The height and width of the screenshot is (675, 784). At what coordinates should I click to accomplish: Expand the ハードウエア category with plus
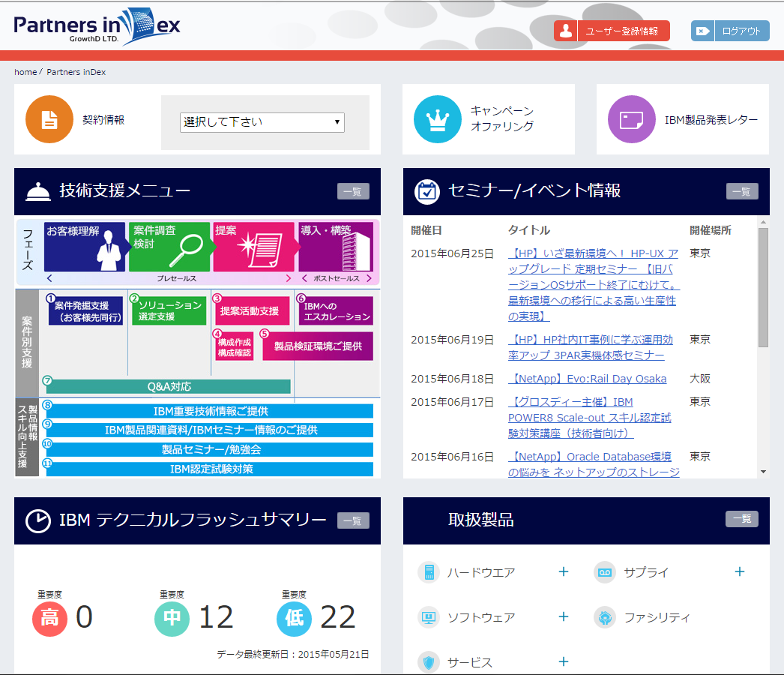(564, 572)
